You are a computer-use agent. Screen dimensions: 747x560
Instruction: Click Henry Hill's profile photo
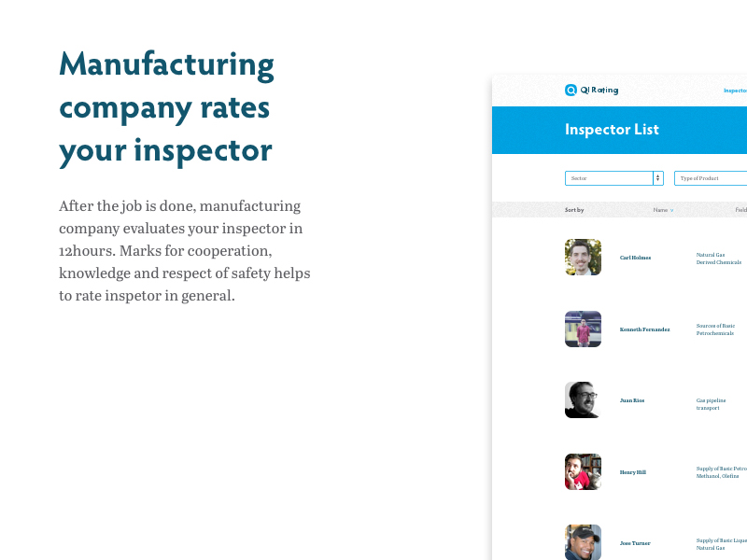point(583,471)
